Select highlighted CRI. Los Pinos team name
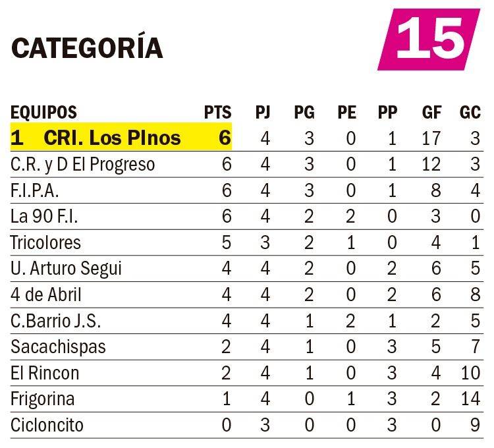The height and width of the screenshot is (448, 494). tap(112, 138)
